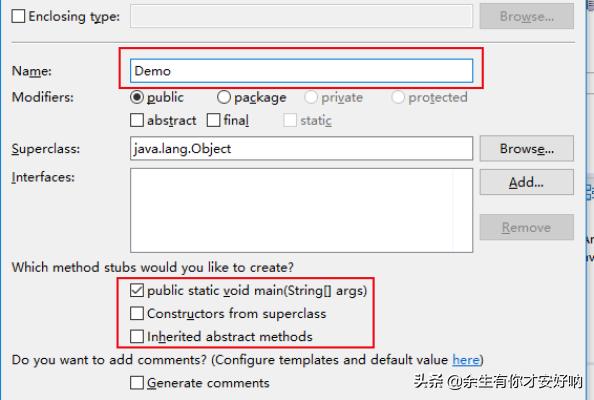Uncheck public static void main stub
This screenshot has width=594, height=400.
click(137, 291)
